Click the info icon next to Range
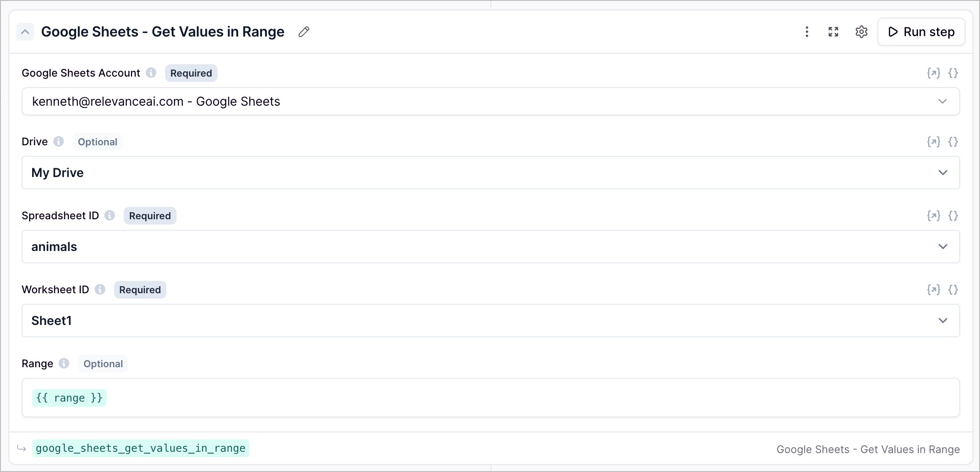 pyautogui.click(x=63, y=364)
